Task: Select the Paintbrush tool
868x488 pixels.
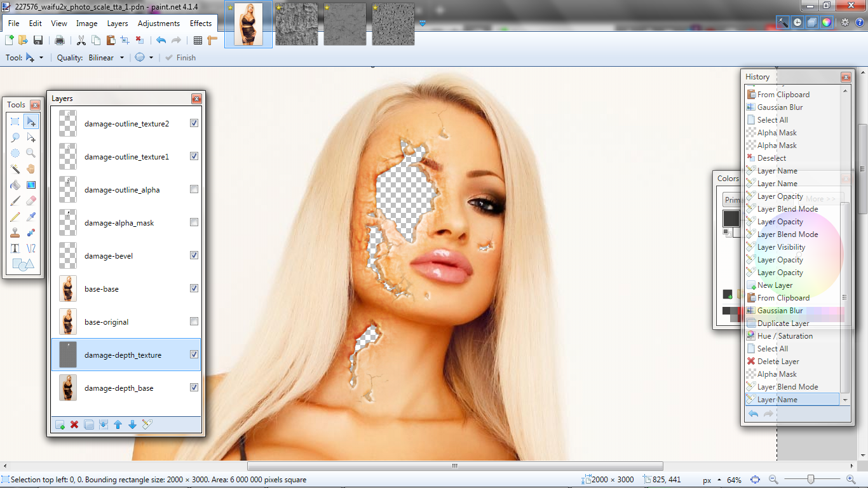Action: tap(15, 201)
